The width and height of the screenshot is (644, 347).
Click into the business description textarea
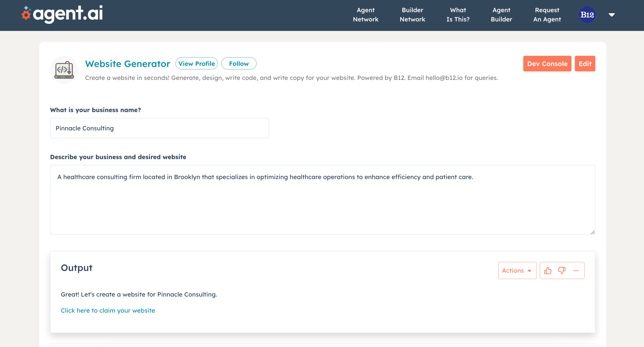tap(322, 200)
